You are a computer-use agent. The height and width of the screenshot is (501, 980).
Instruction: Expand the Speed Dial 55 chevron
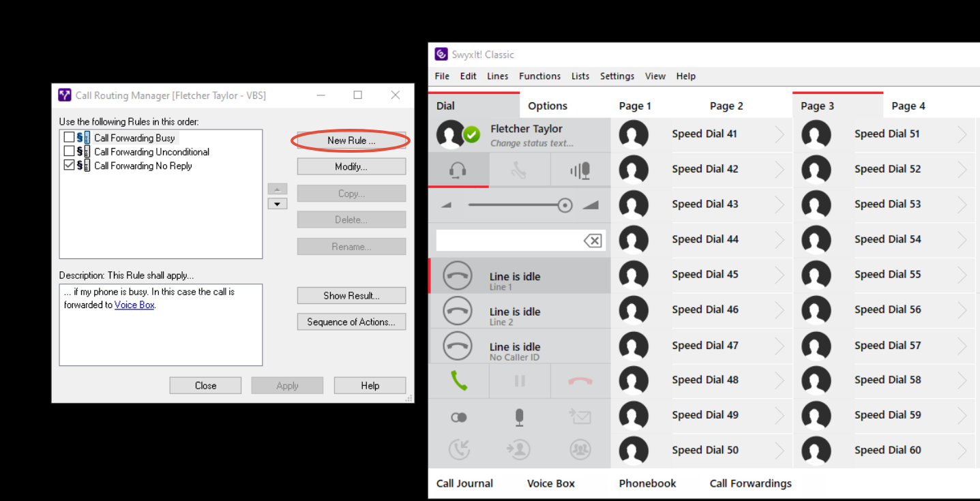click(962, 275)
